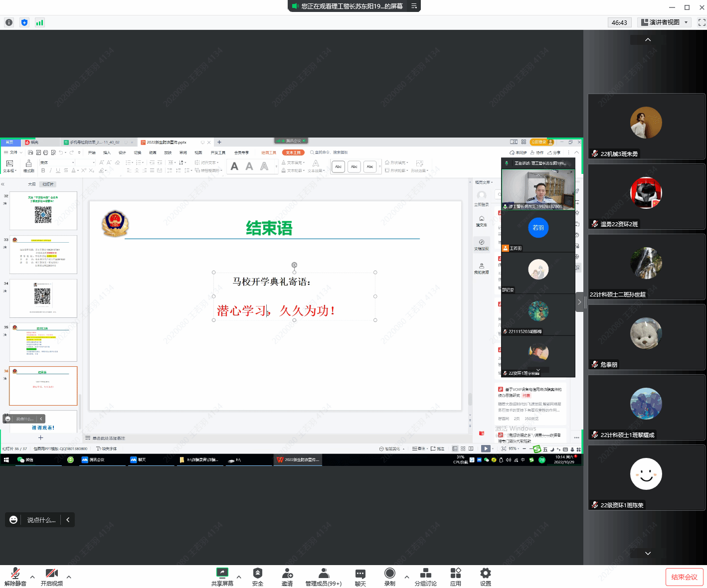The width and height of the screenshot is (707, 588).
Task: Check the green network signal icon
Action: click(40, 22)
